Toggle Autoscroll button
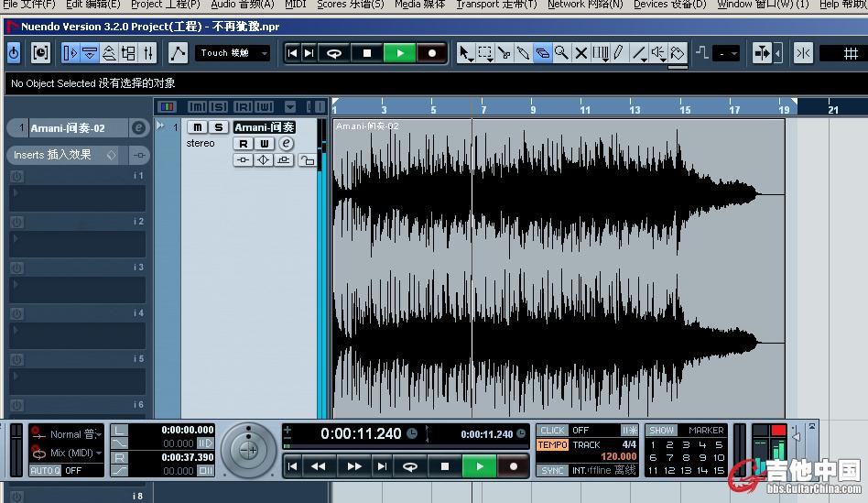The width and height of the screenshot is (868, 503). [x=762, y=53]
